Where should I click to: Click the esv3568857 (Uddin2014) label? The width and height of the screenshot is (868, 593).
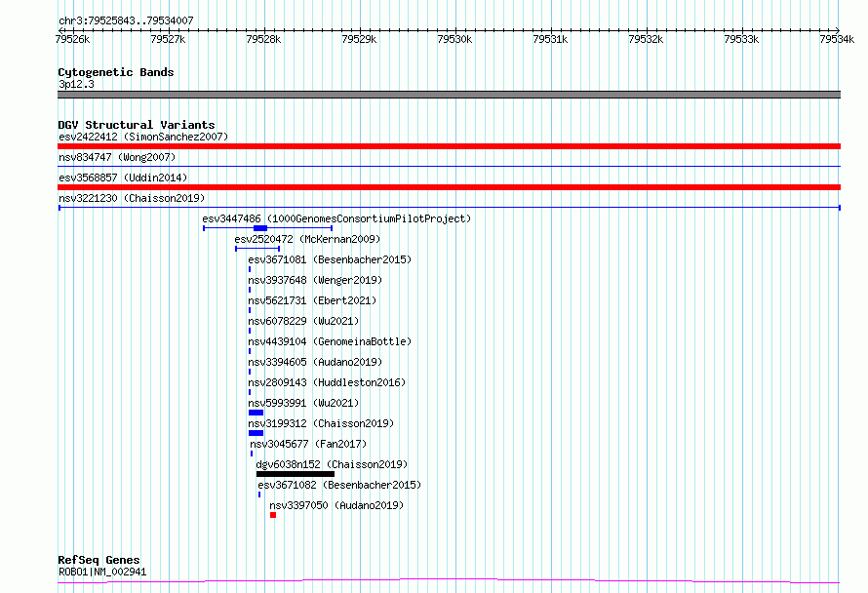pyautogui.click(x=123, y=178)
